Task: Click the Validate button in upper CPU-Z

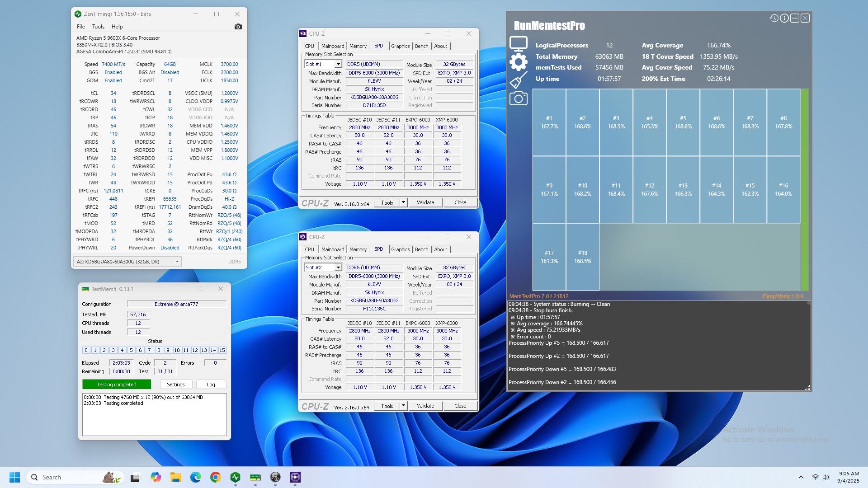Action: point(425,202)
